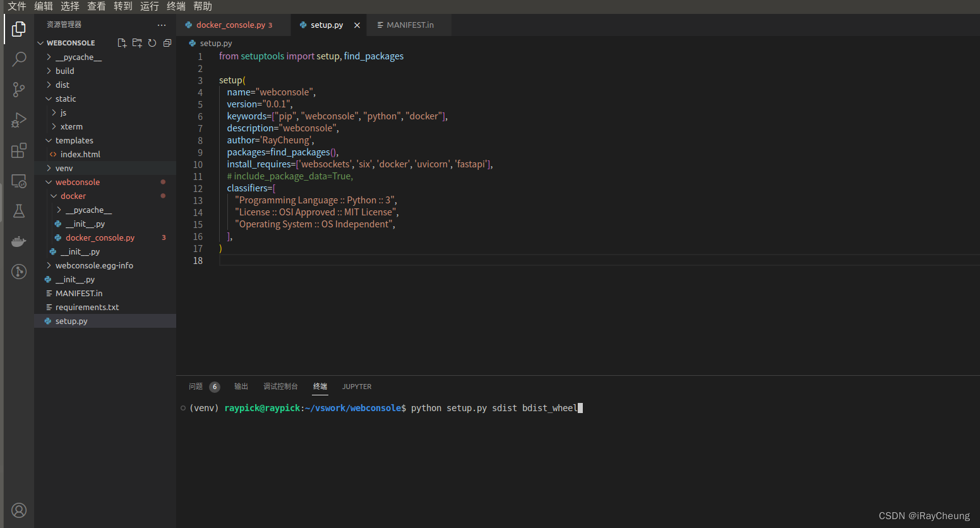Open the 帮助 menu

pos(203,6)
